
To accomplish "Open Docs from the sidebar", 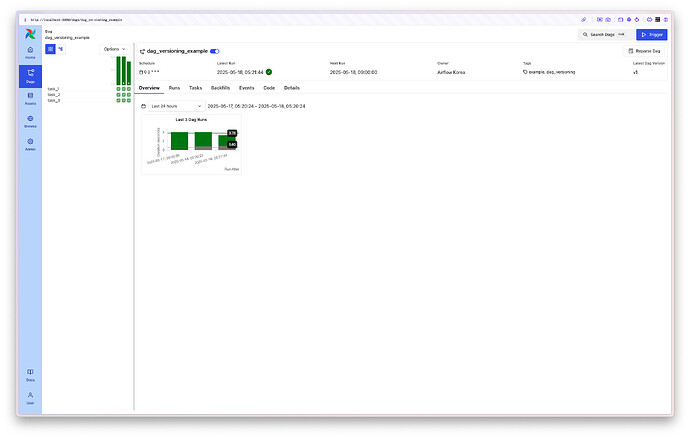I will [x=30, y=373].
